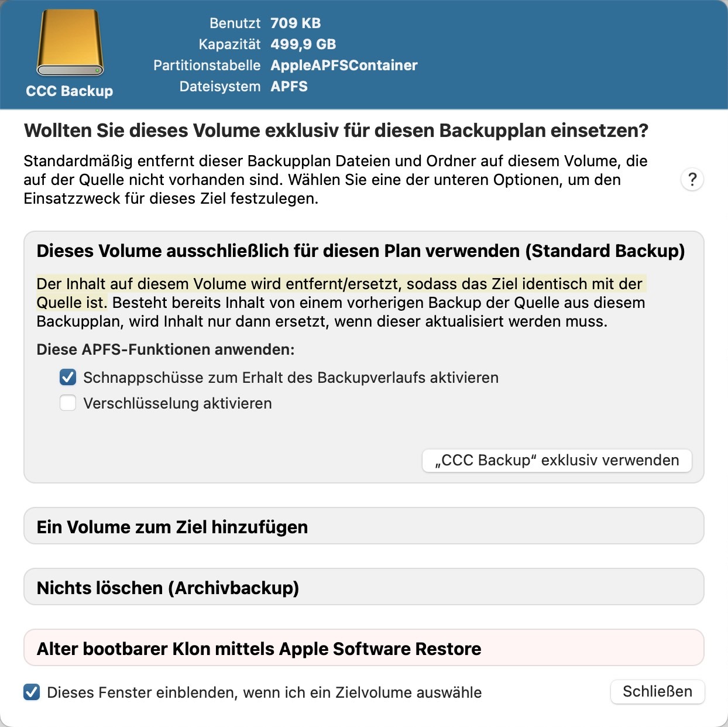Click the capacity value 499,9 GB
The image size is (728, 727).
[303, 44]
